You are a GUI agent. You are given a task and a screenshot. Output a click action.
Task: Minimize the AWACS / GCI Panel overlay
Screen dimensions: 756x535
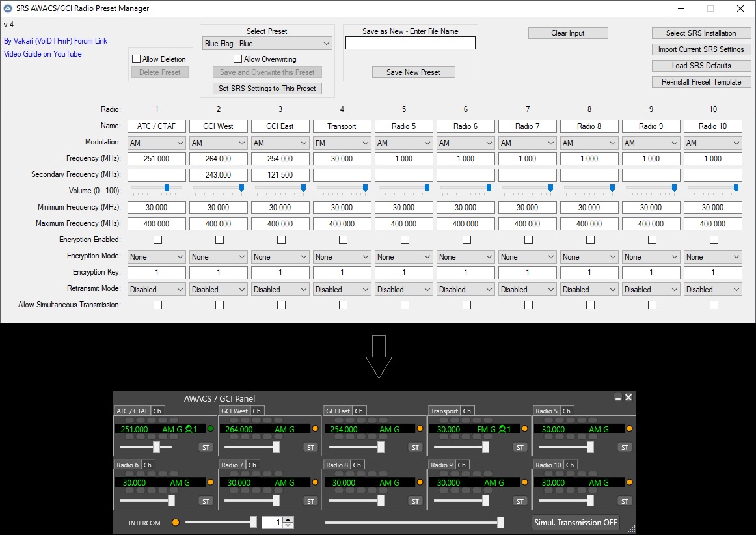(x=617, y=398)
